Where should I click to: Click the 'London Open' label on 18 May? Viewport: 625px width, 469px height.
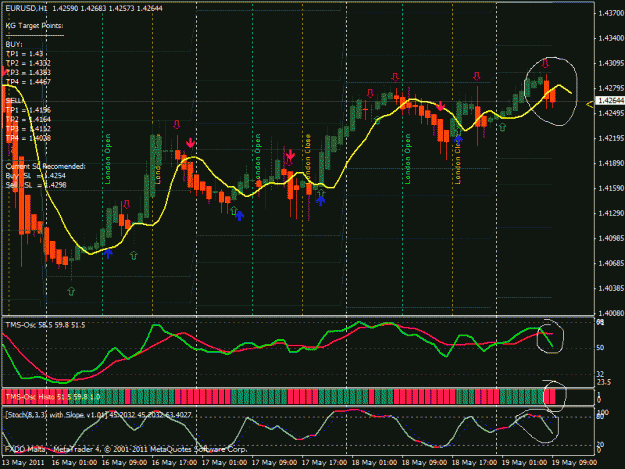(407, 159)
